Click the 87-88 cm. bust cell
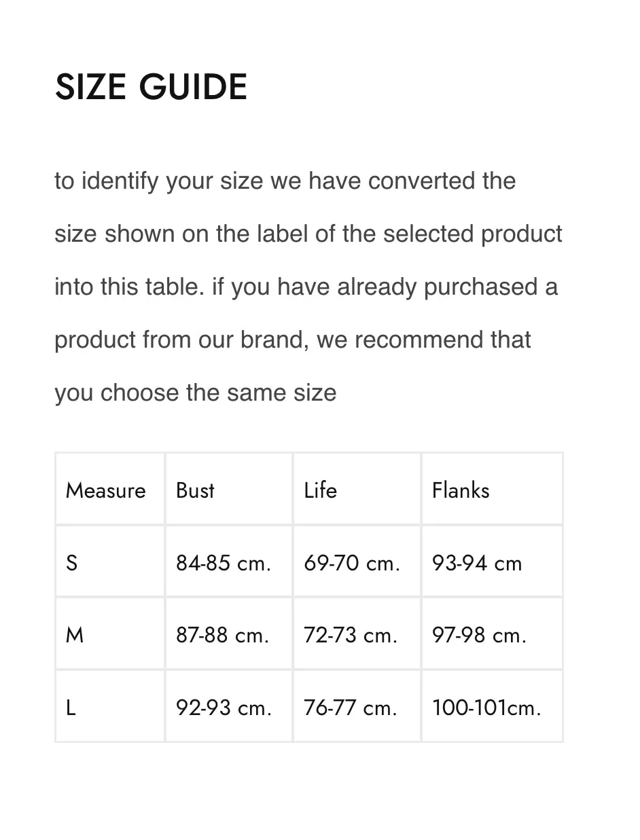 click(228, 634)
